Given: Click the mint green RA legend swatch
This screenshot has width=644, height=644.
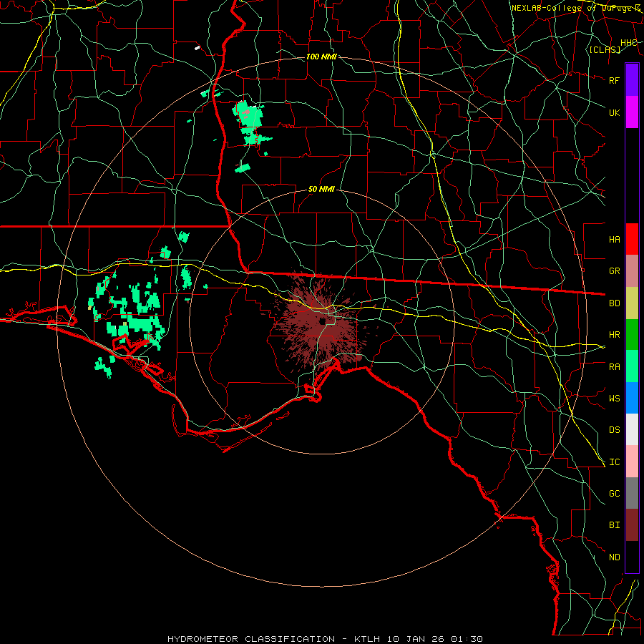Looking at the screenshot, I should pos(632,366).
